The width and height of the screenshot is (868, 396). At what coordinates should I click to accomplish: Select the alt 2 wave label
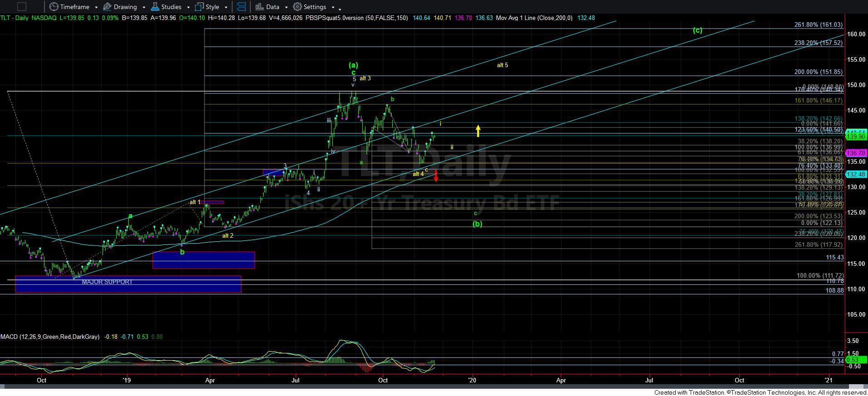coord(228,235)
